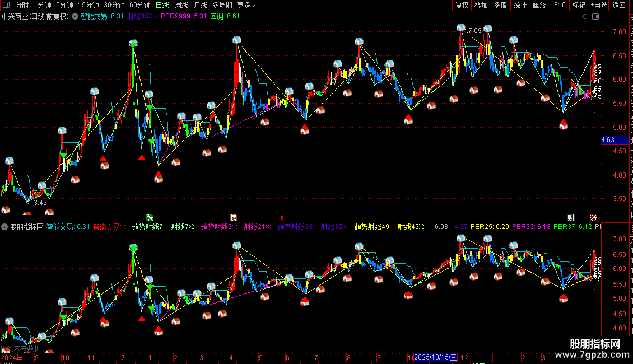The height and width of the screenshot is (364, 633).
Task: Click the 趋势射线21 indicator label
Action: point(221,227)
